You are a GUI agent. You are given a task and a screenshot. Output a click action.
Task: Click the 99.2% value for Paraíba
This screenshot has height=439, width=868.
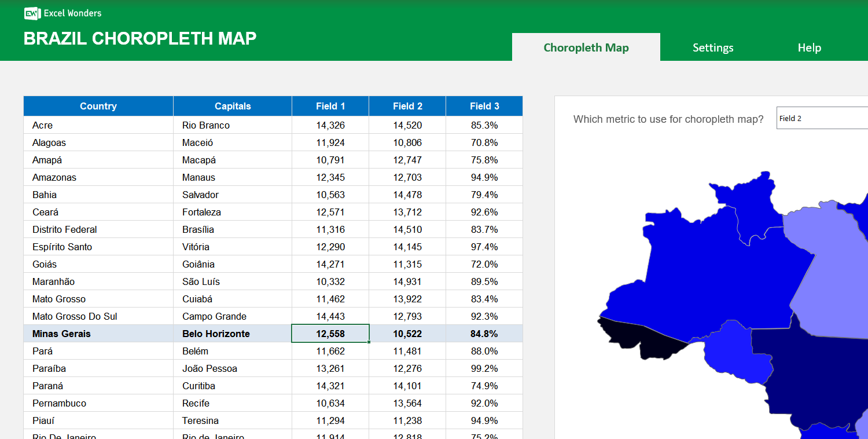tap(484, 368)
